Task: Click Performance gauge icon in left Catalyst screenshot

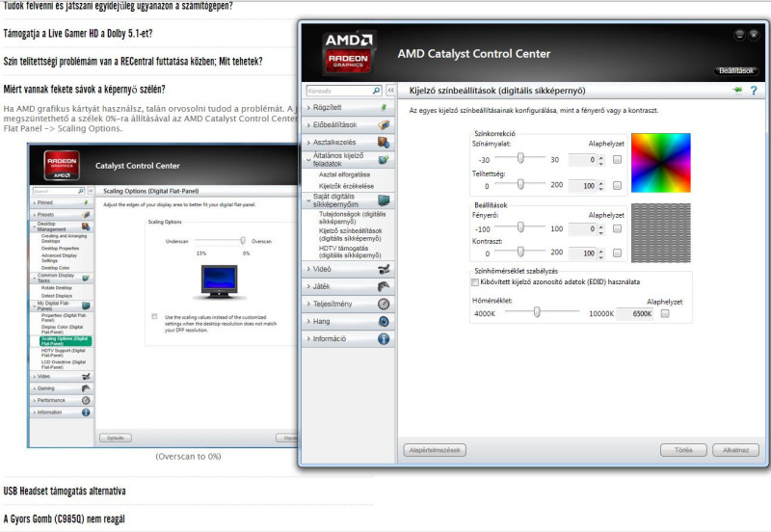Action: tap(86, 400)
